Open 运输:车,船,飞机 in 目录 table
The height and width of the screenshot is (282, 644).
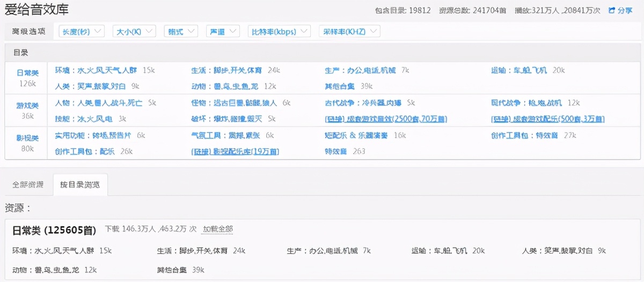(x=519, y=70)
